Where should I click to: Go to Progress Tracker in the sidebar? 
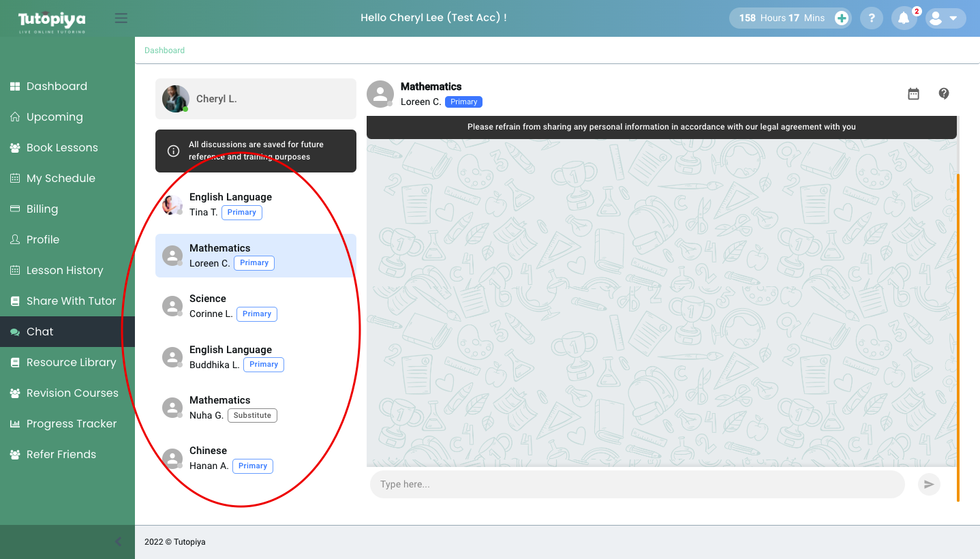pos(72,424)
